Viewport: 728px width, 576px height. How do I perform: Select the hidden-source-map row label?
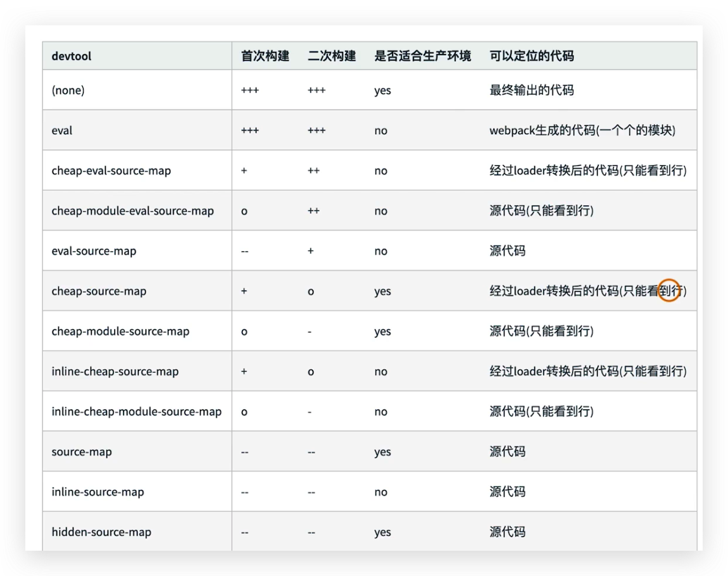coord(101,532)
